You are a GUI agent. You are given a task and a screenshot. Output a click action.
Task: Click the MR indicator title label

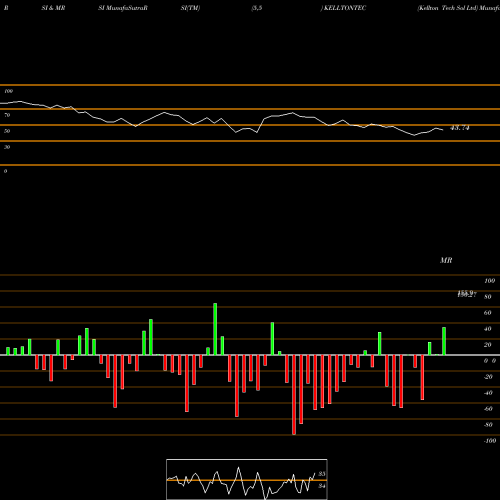[x=446, y=260]
